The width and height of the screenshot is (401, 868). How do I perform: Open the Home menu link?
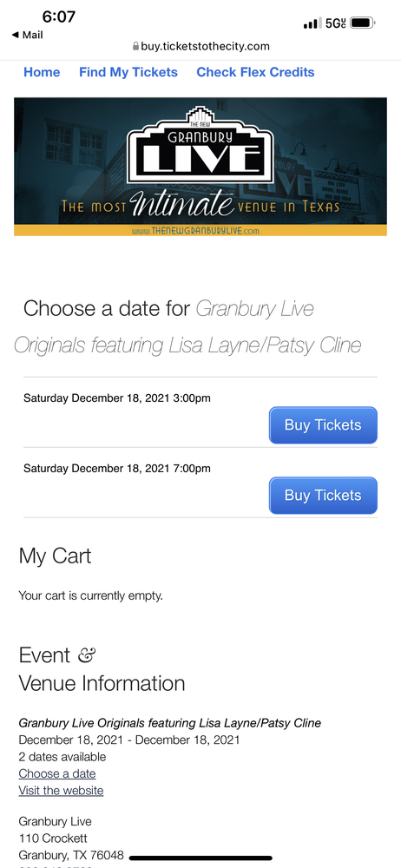[42, 72]
